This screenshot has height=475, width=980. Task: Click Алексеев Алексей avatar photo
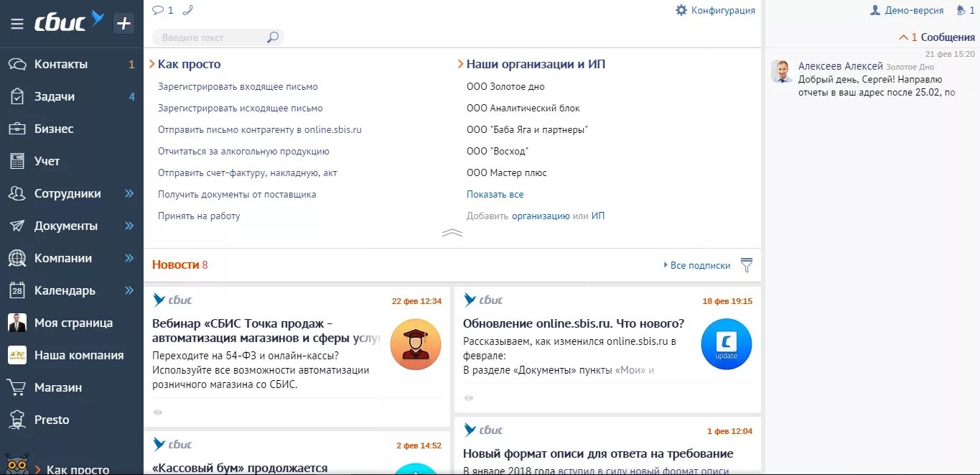[x=782, y=71]
